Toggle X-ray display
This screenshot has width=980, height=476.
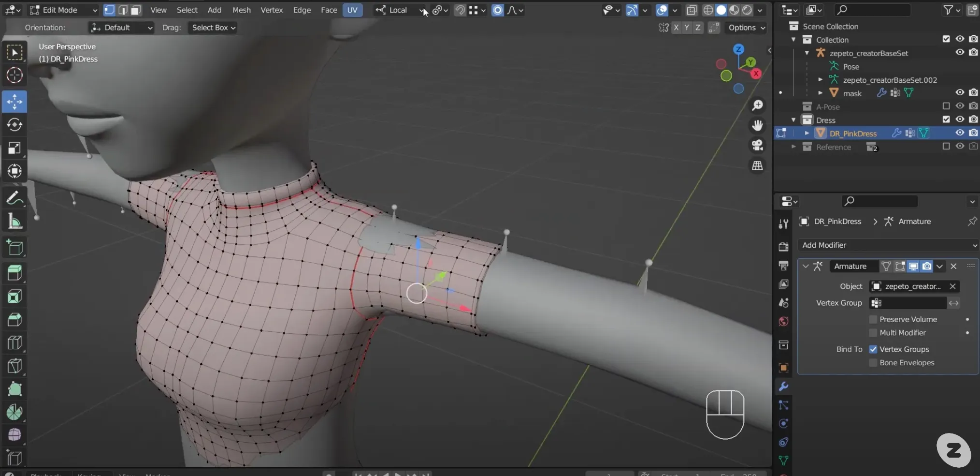point(692,10)
